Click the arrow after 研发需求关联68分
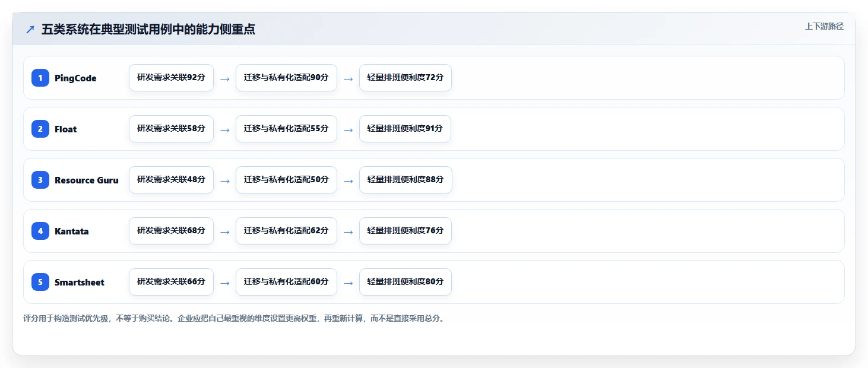Viewport: 868px width, 368px height. click(224, 232)
